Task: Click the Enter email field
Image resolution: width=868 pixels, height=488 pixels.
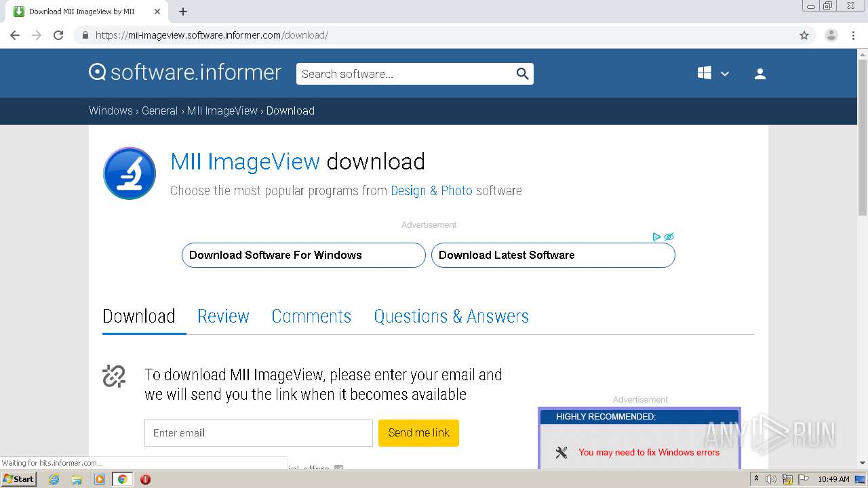Action: [x=258, y=433]
